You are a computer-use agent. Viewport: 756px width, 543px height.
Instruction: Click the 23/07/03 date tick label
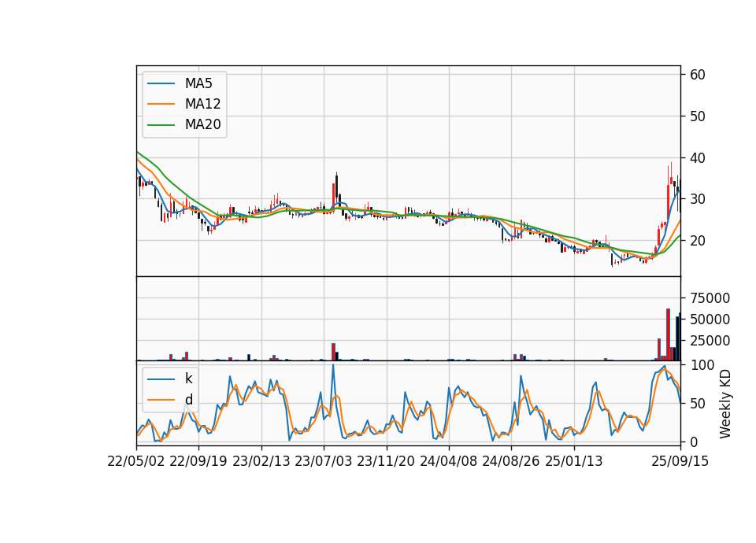tap(324, 461)
